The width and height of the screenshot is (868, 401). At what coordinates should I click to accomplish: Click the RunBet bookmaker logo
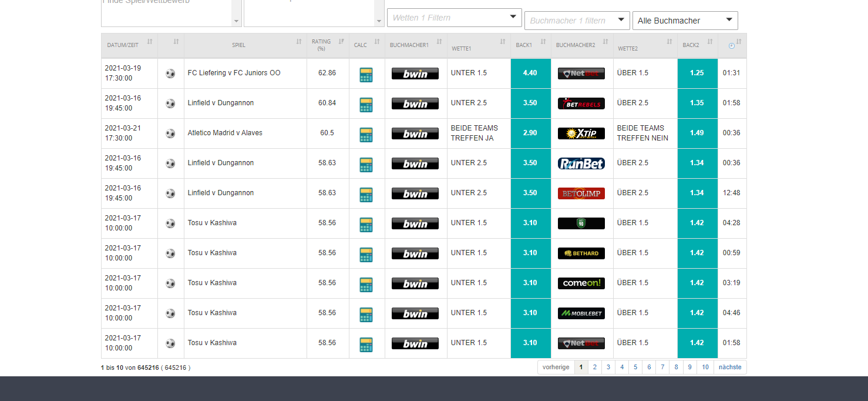pyautogui.click(x=581, y=163)
